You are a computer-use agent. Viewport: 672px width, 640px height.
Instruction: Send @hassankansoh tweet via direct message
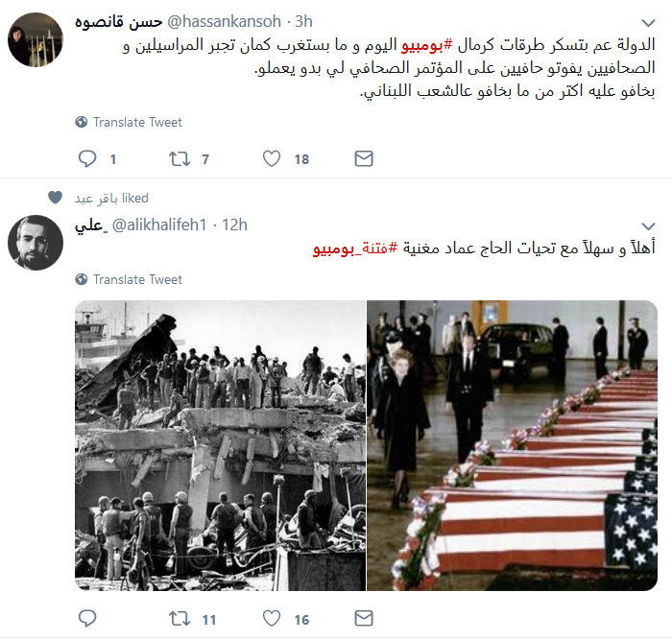[x=364, y=159]
